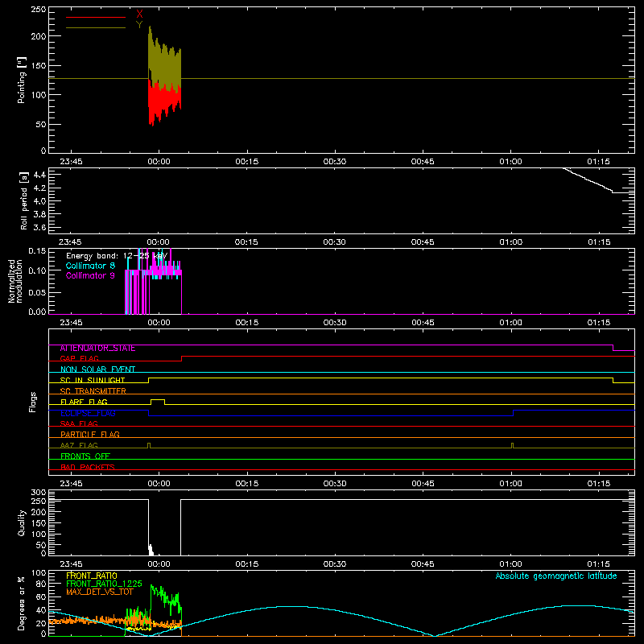
Task: Click the ECLIPSE_FLAG label
Action: click(88, 413)
